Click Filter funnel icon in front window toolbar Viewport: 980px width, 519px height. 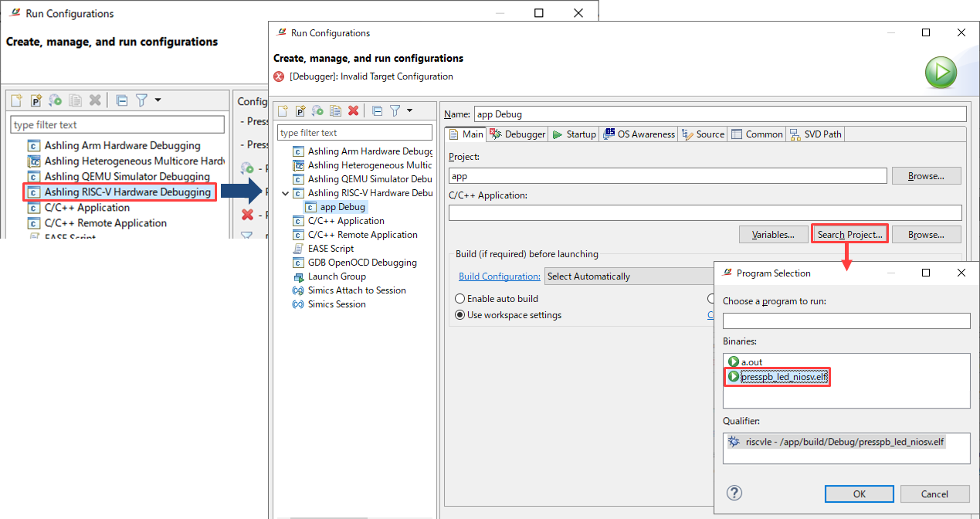point(395,110)
